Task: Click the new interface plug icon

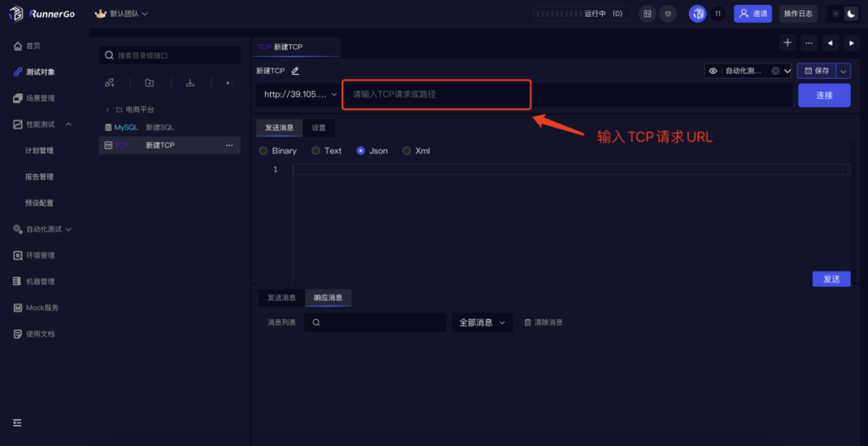Action: coord(109,83)
